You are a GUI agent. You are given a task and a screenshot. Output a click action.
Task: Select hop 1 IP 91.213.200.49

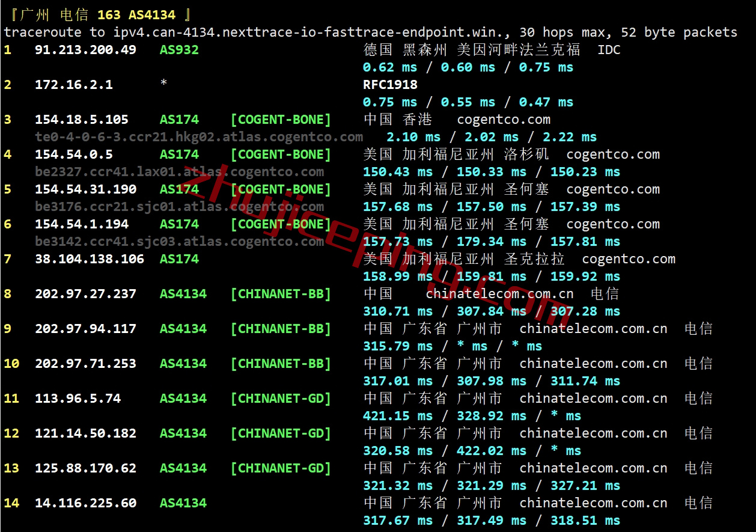click(85, 50)
